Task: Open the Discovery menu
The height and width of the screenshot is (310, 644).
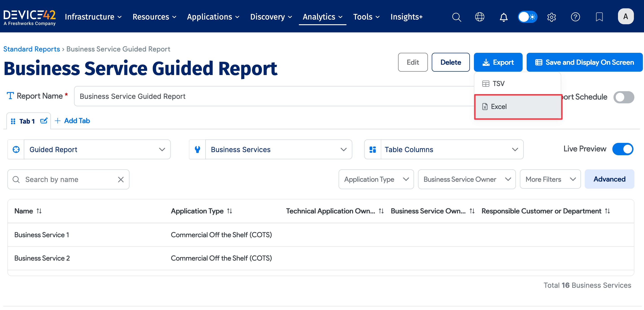Action: coord(271,17)
